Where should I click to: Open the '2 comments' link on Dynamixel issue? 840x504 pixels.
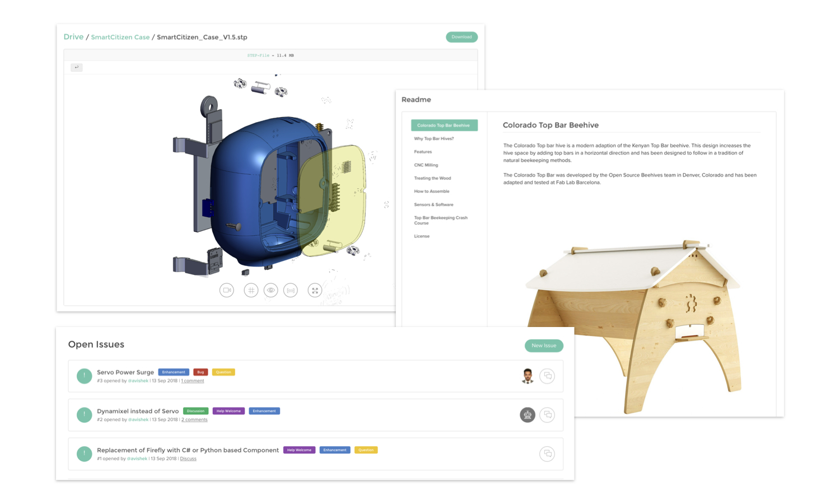click(x=194, y=419)
